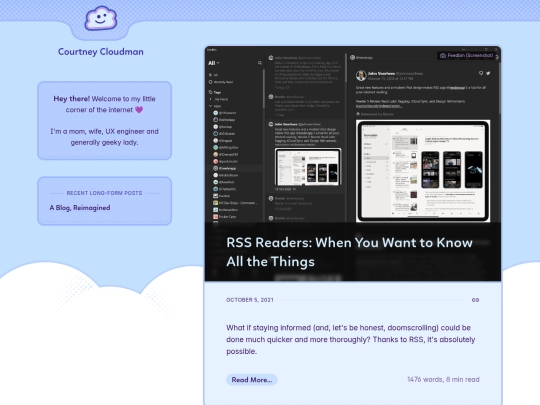
Task: Open the Feedbin screenshot featured image
Action: (x=353, y=164)
